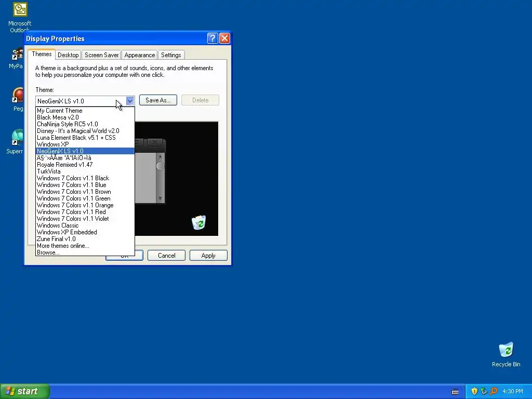Switch to the Screen Saver tab
The width and height of the screenshot is (532, 399).
101,55
